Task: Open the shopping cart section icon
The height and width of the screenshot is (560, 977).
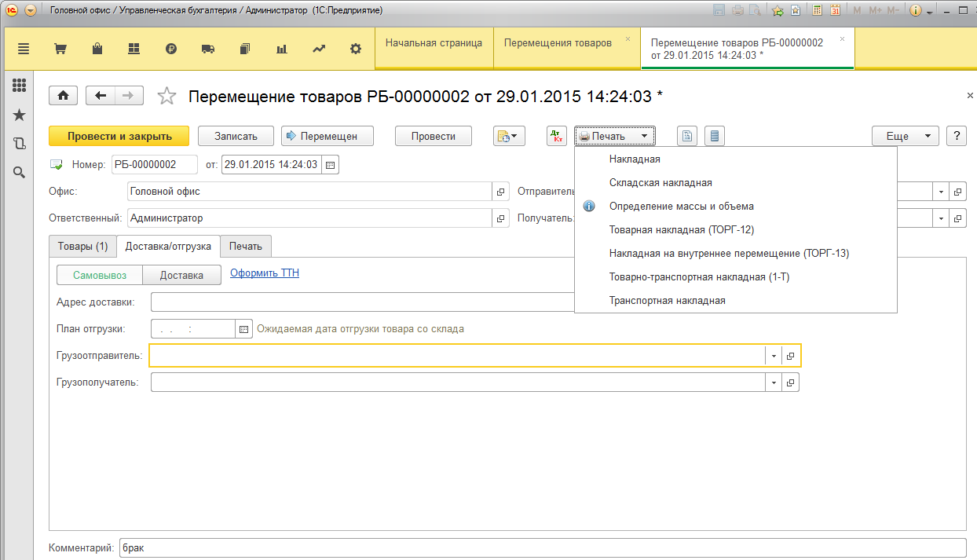Action: (x=60, y=49)
